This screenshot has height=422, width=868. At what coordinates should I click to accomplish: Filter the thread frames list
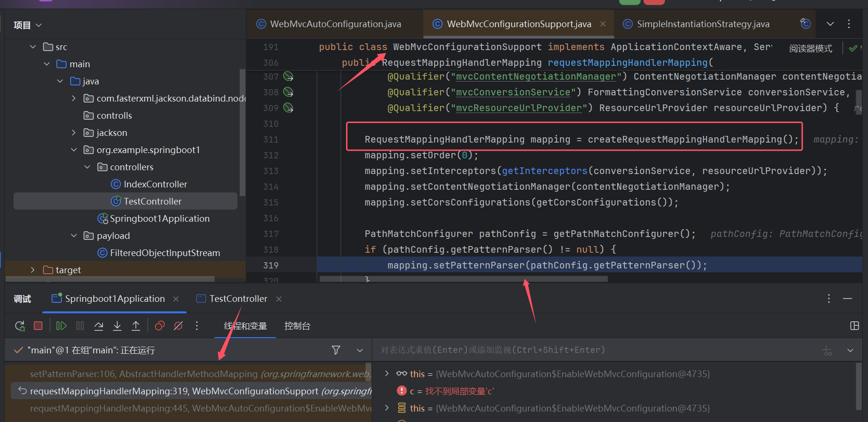click(336, 350)
